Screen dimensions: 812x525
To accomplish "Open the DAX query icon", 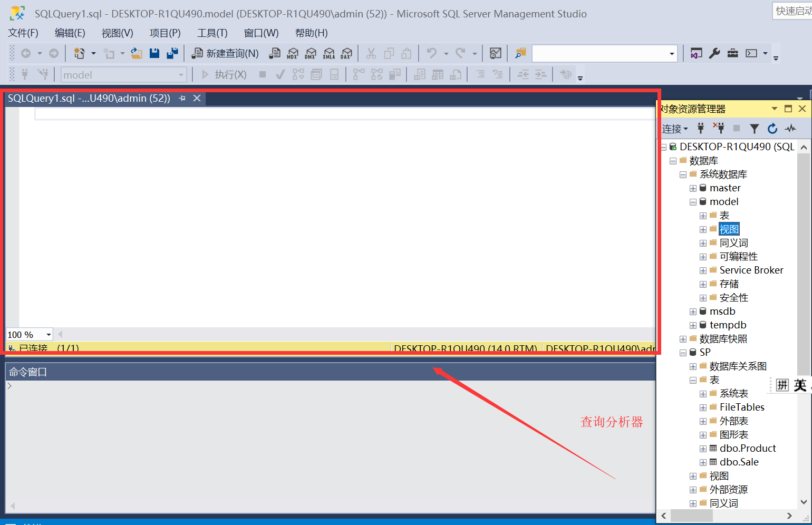I will (346, 53).
